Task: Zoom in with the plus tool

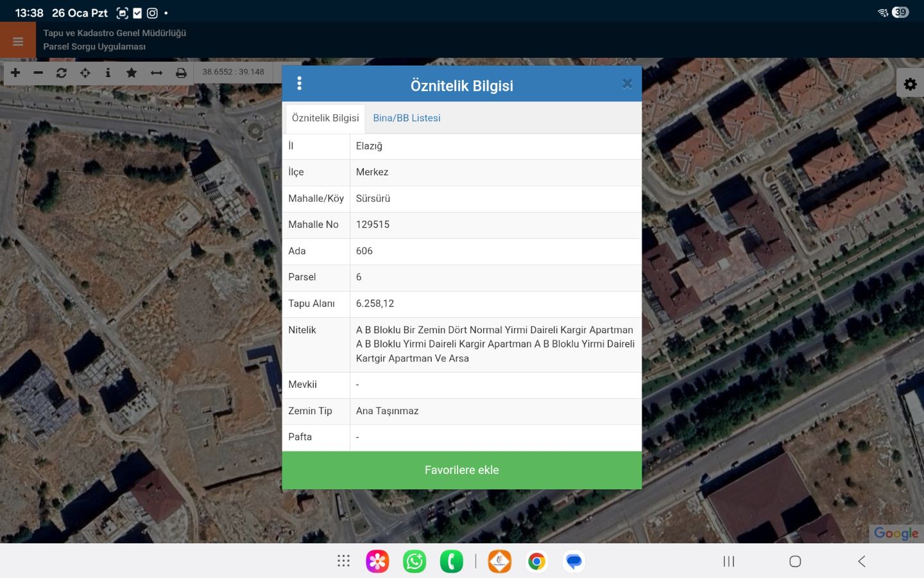Action: [x=15, y=73]
